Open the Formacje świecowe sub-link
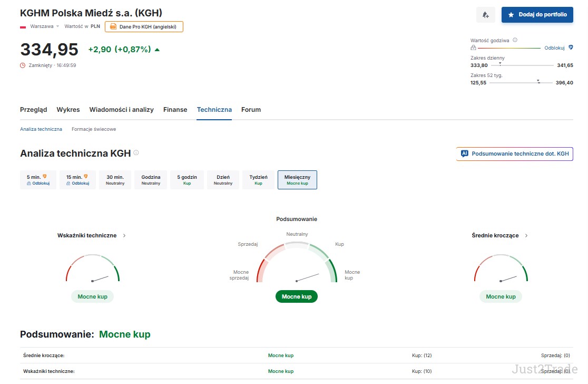Screen dimensions: 588x384 [94, 129]
